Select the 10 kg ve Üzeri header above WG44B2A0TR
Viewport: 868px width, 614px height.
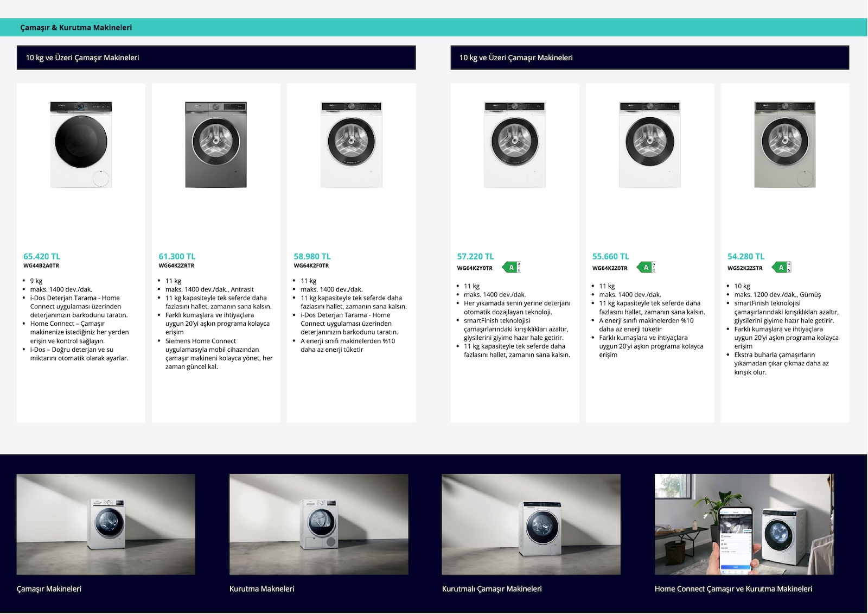click(x=216, y=58)
